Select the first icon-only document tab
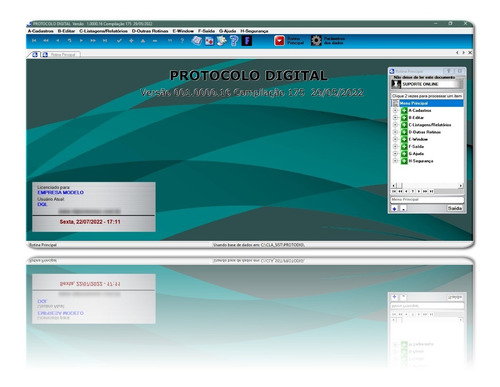Viewport: 500px width, 387px height. [x=35, y=54]
